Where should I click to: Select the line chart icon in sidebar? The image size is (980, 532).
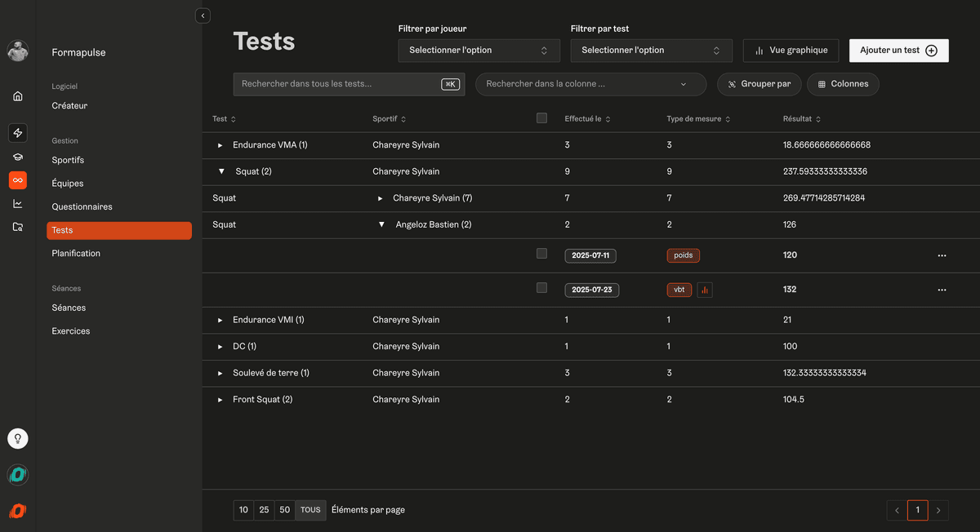pos(17,203)
